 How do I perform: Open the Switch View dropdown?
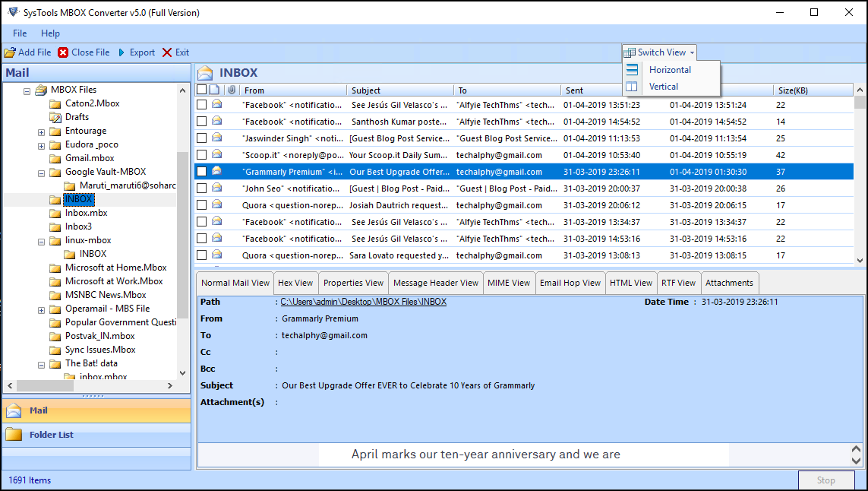(x=659, y=52)
